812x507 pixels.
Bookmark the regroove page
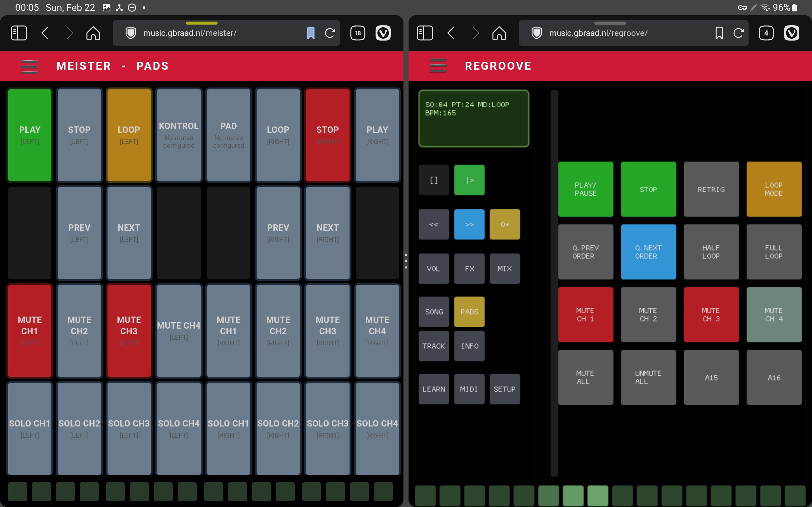point(719,33)
